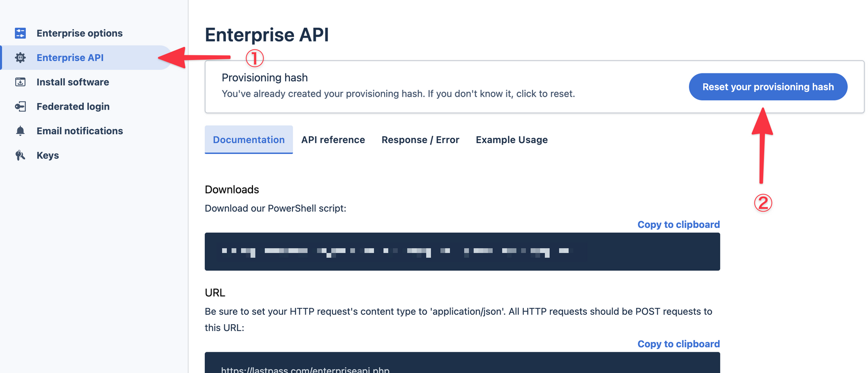868x373 pixels.
Task: Click the 'Be sure to set your HTTP request' text
Action: 459,319
